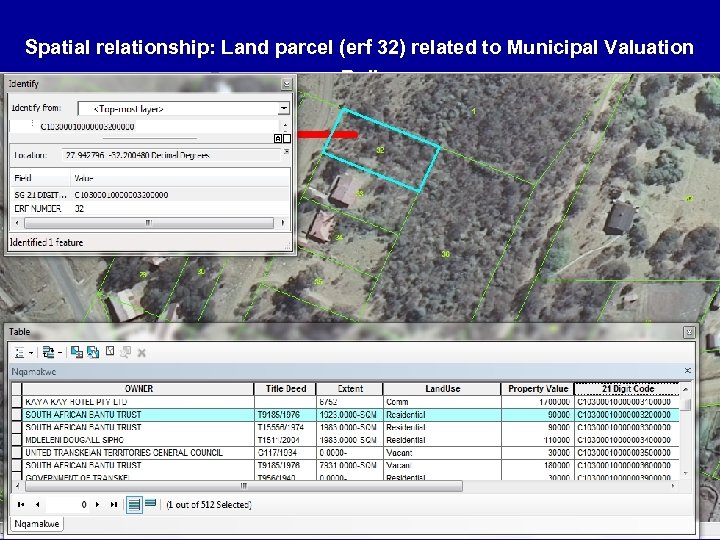Click the Extent column header

[x=350, y=388]
